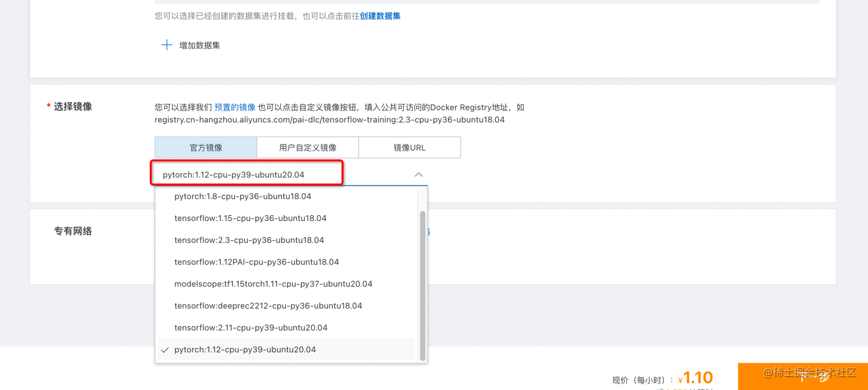Pick tensorflow:2.11-cpu-py39-ubuntu20.04 option
Screen dimensions: 868x390
point(286,328)
